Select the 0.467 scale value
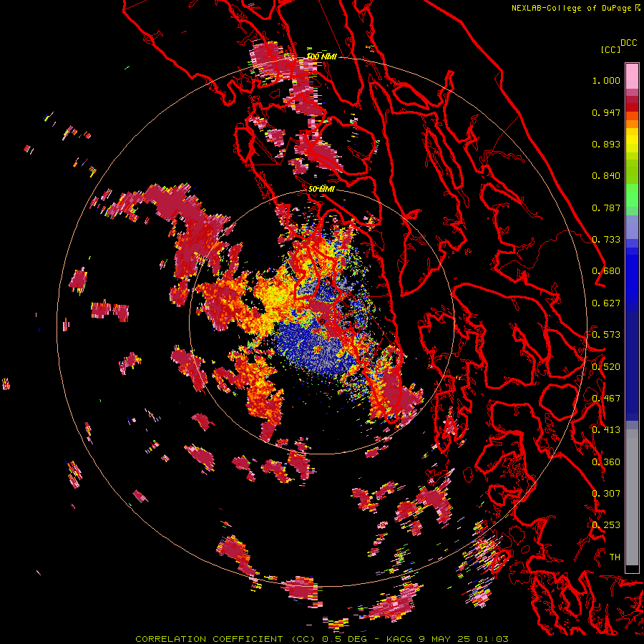Image resolution: width=644 pixels, height=644 pixels. 606,399
